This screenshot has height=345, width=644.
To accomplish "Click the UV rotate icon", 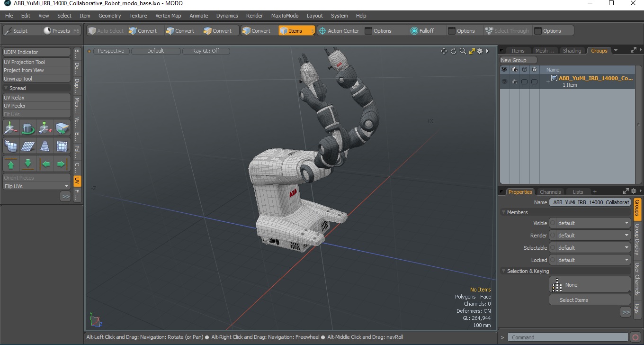I will [28, 128].
